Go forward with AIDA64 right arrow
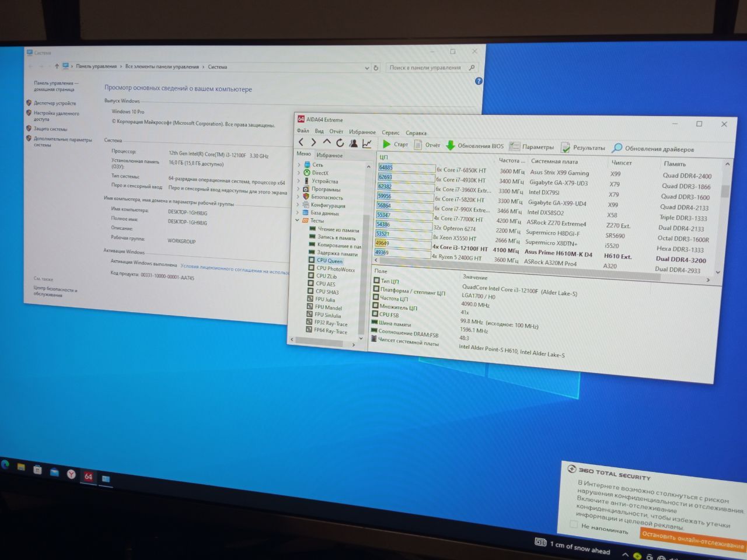This screenshot has height=560, width=747. point(313,142)
